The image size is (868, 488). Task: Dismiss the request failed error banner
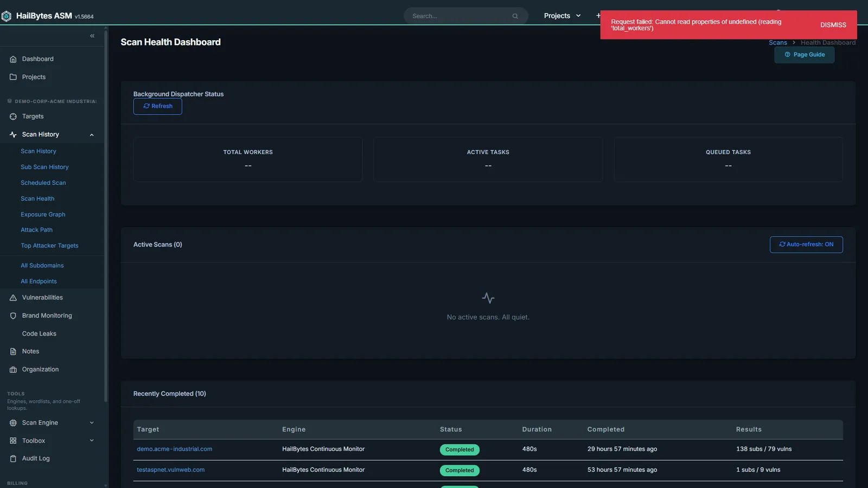[833, 25]
